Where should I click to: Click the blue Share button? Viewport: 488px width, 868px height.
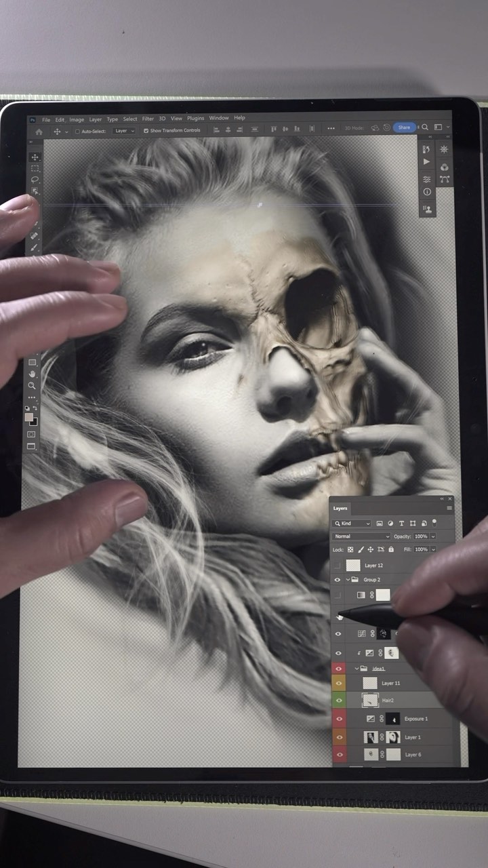(405, 127)
